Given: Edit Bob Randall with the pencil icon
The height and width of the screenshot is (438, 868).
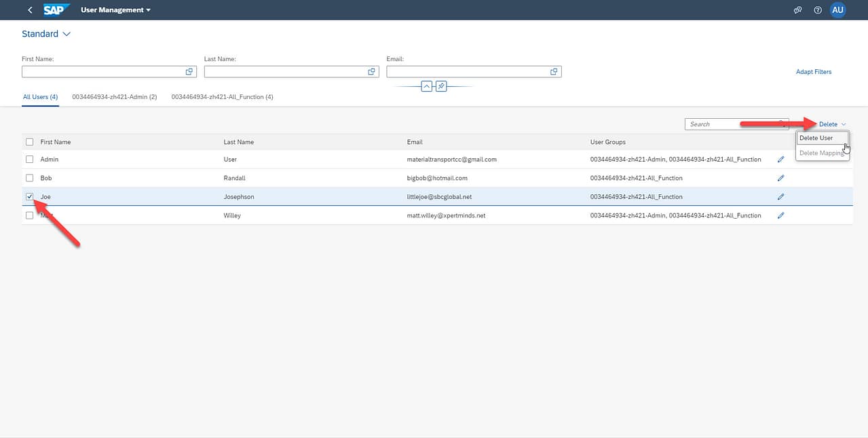Looking at the screenshot, I should [x=780, y=177].
